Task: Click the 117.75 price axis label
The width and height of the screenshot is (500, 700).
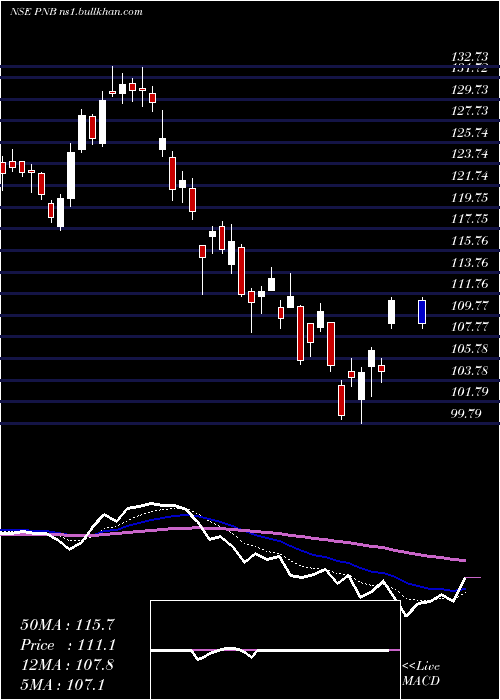Action: point(470,219)
